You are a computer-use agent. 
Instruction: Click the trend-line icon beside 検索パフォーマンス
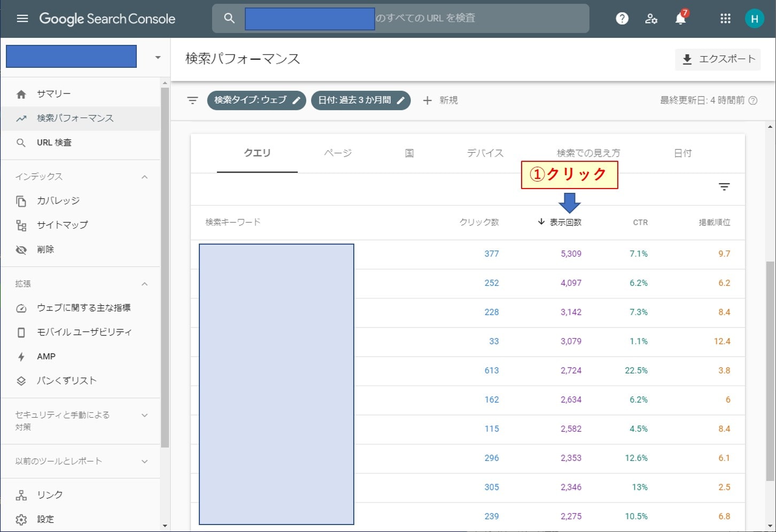tap(21, 119)
